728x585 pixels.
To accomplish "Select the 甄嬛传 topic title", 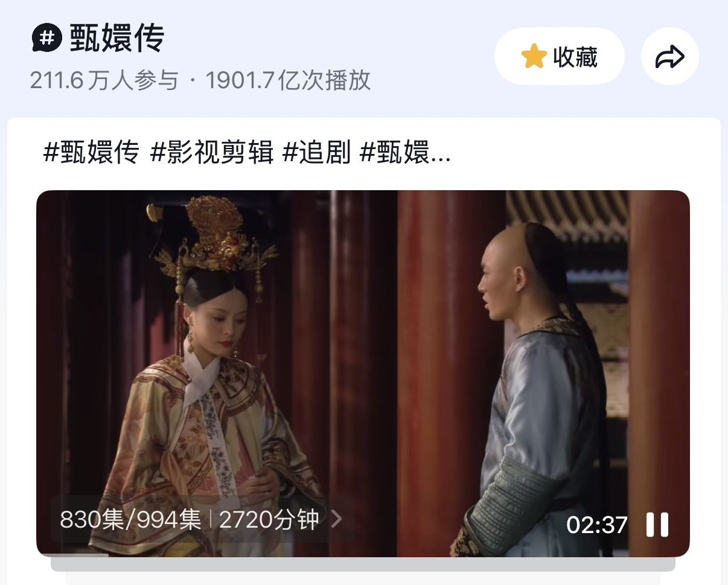I will click(117, 39).
